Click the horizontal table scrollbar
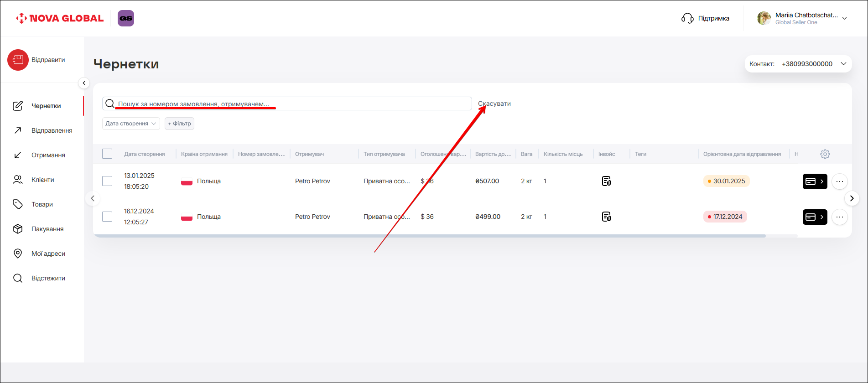This screenshot has height=383, width=868. click(x=429, y=236)
